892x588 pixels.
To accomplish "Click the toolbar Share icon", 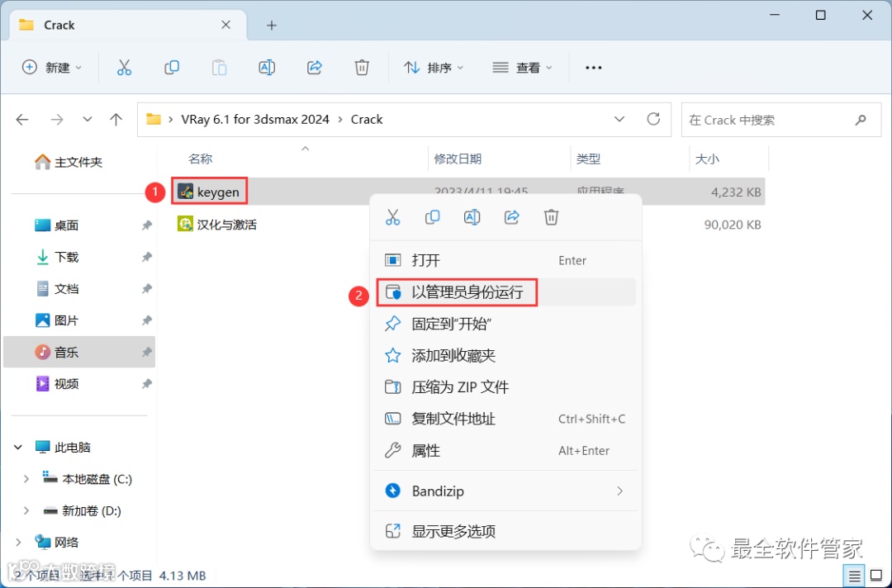I will point(315,68).
